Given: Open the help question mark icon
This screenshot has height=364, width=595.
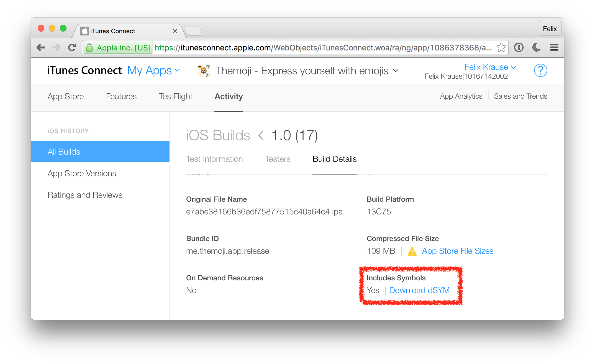Looking at the screenshot, I should coord(540,70).
